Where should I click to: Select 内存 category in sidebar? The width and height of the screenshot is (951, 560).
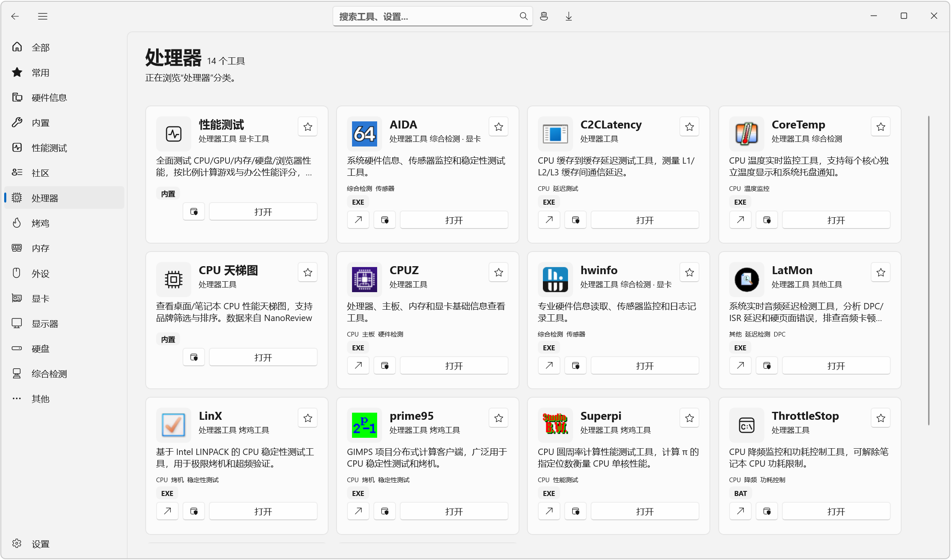click(64, 248)
